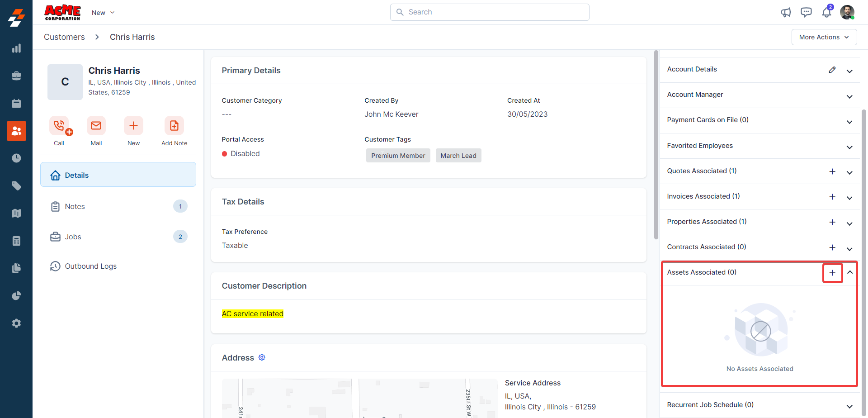Expand Payment Cards on File section
The width and height of the screenshot is (868, 418).
[x=849, y=122]
